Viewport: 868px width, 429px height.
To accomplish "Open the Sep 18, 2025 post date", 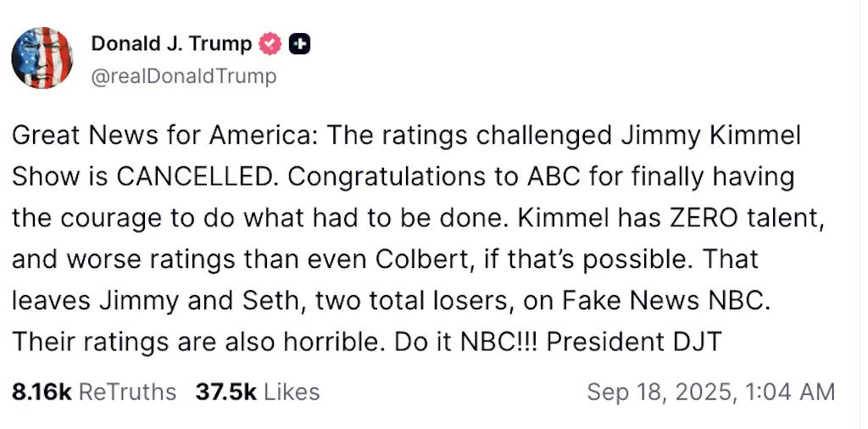I will click(x=658, y=392).
